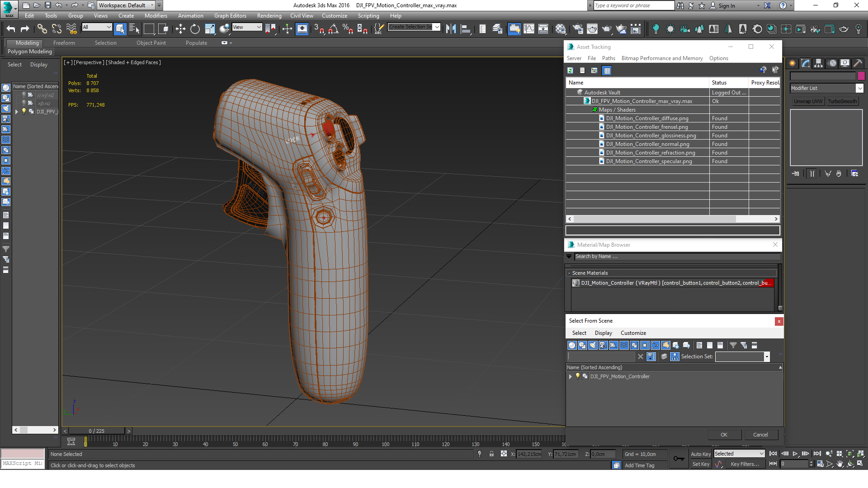Go to end of animation
The width and height of the screenshot is (868, 488).
[x=817, y=454]
